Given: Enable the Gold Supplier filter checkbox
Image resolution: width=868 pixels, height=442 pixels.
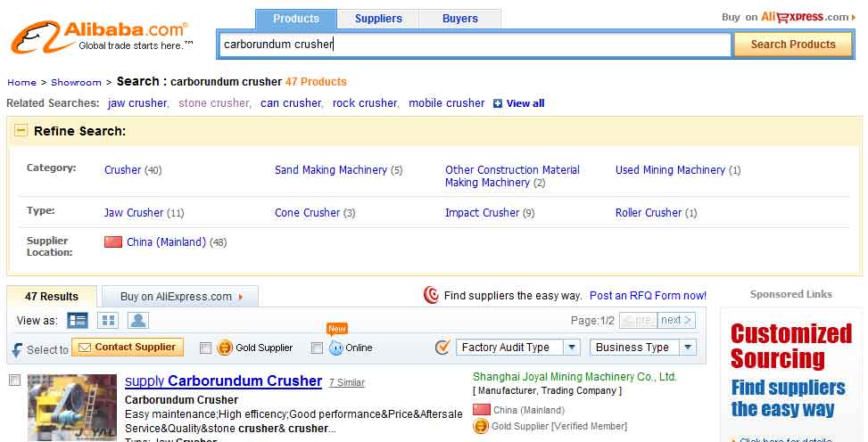Looking at the screenshot, I should point(206,348).
